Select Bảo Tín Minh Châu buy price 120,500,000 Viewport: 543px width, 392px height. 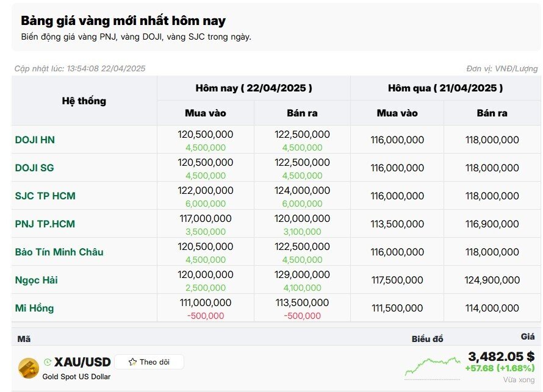point(206,246)
